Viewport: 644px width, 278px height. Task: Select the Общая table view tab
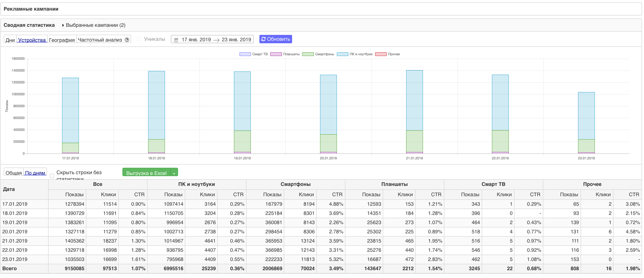click(13, 173)
